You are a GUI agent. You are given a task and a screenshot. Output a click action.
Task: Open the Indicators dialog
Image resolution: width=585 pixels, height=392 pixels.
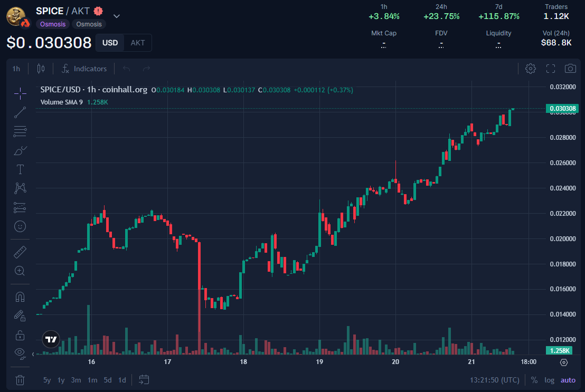tap(84, 69)
